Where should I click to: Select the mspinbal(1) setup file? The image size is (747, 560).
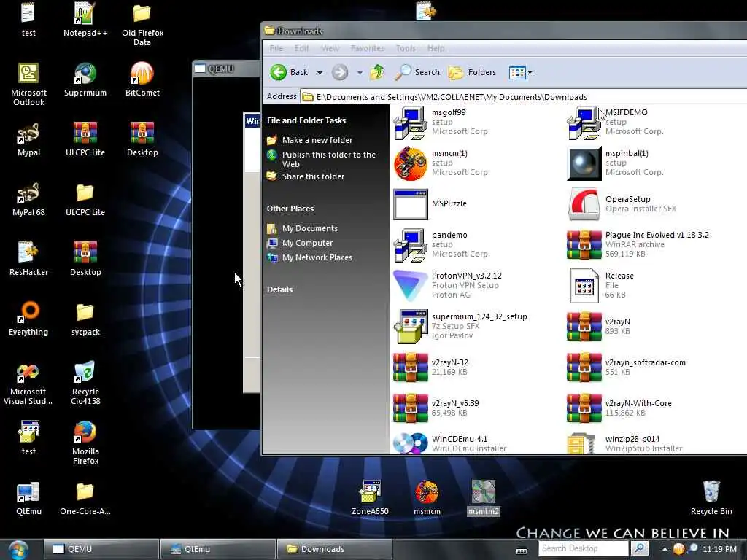pyautogui.click(x=616, y=163)
